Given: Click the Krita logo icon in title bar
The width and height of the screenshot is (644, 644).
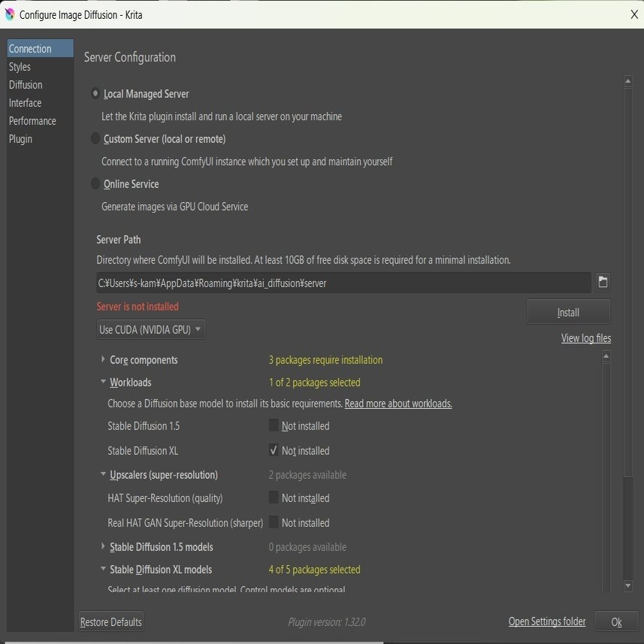Looking at the screenshot, I should coord(10,14).
